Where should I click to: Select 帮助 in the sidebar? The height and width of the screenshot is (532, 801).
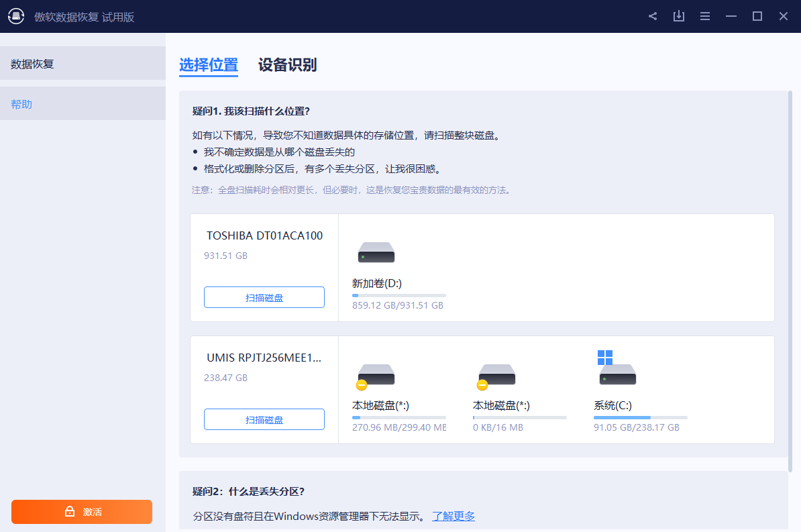coord(21,103)
